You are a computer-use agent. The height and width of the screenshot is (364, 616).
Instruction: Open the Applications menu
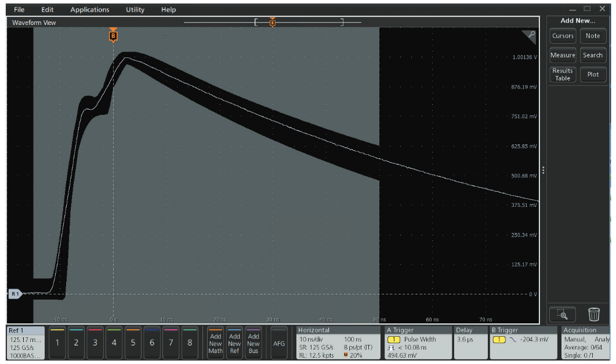[89, 9]
